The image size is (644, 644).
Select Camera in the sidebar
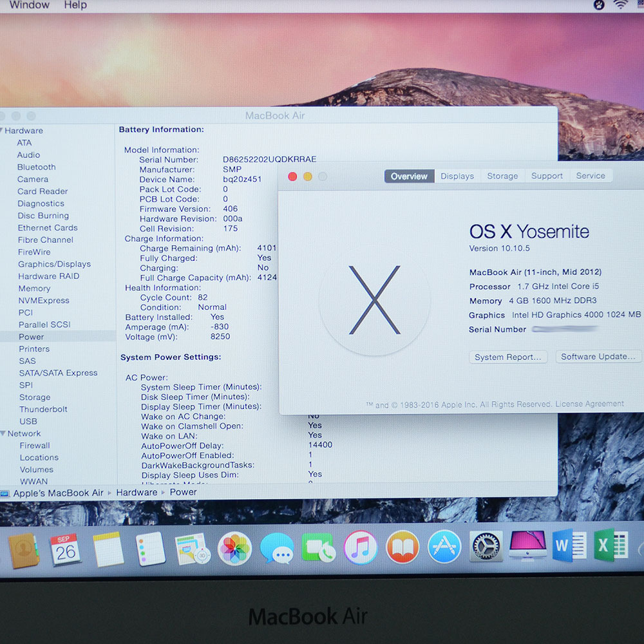tap(32, 179)
